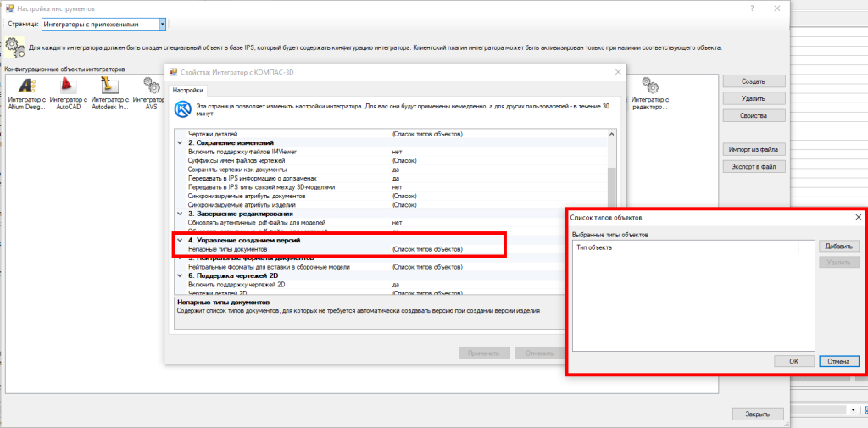Switch to the Настройки tab
Viewport: 868px width, 428px height.
pyautogui.click(x=187, y=90)
